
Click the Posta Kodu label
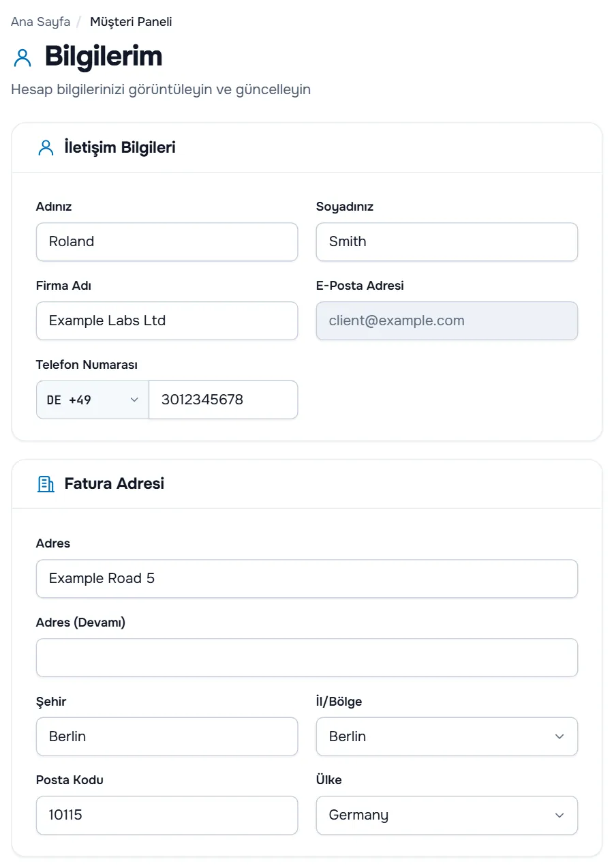[x=70, y=780]
